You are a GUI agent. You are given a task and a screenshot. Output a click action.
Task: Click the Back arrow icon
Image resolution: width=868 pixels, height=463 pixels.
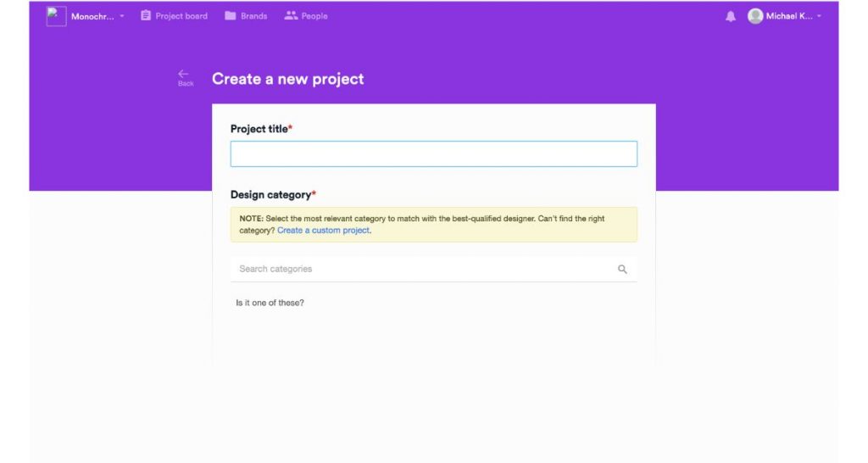pos(184,74)
